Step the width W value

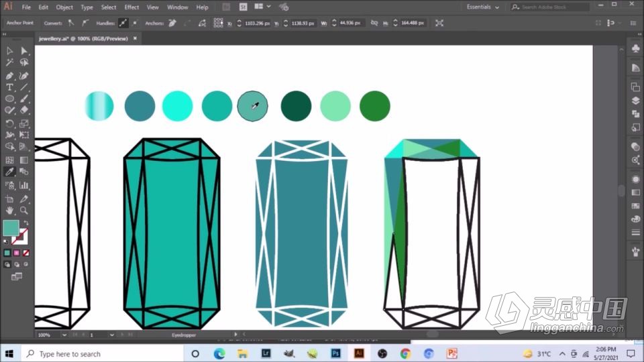pos(334,23)
